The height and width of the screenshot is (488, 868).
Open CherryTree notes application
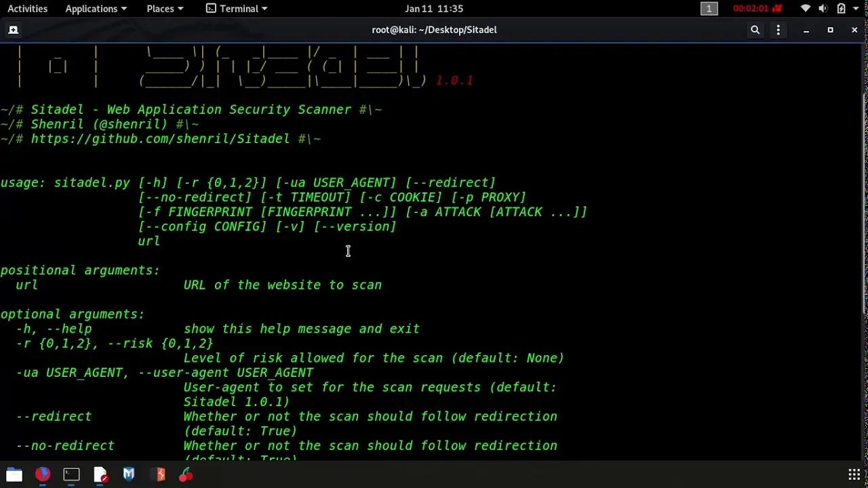coord(187,474)
